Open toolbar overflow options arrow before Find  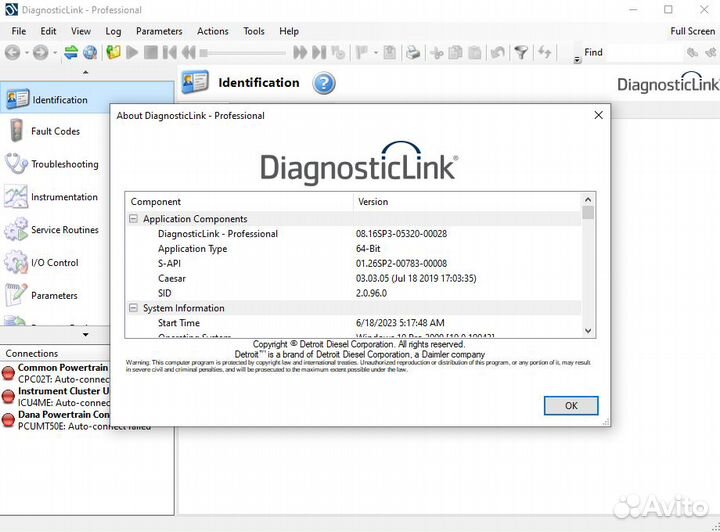click(x=577, y=60)
